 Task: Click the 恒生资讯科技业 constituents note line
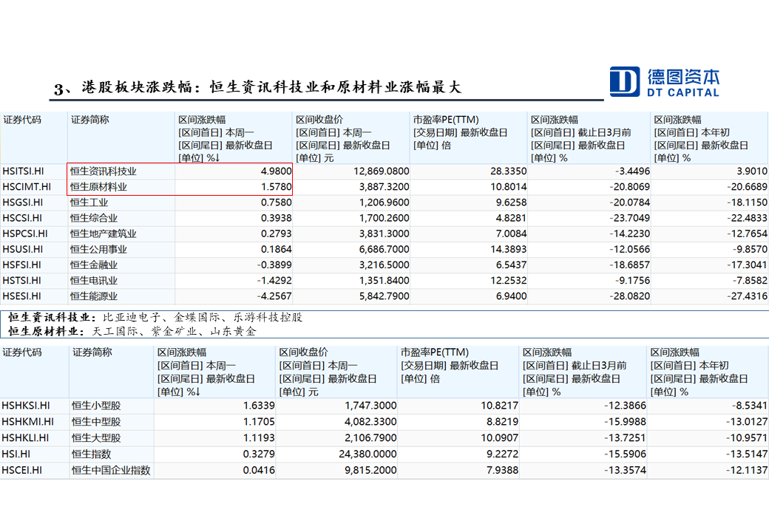[155, 318]
